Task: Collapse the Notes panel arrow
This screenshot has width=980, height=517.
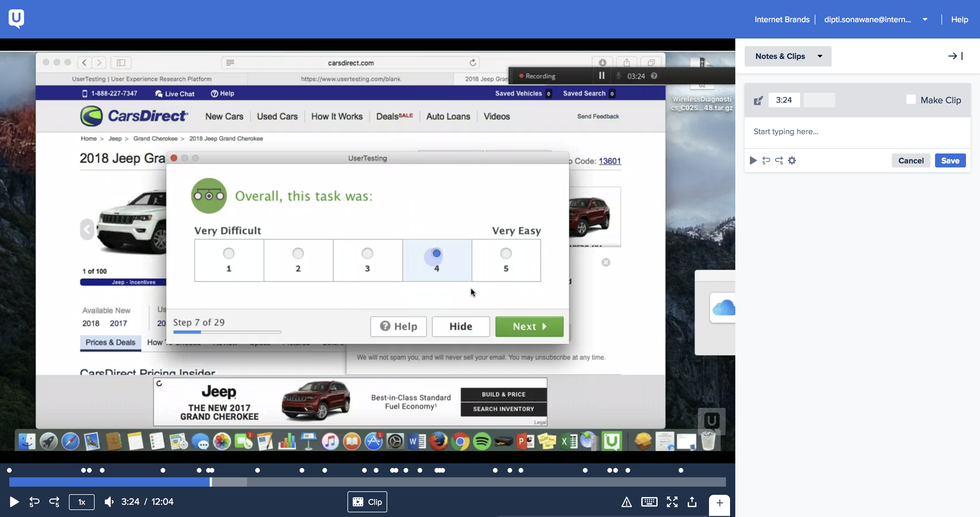Action: [x=955, y=56]
